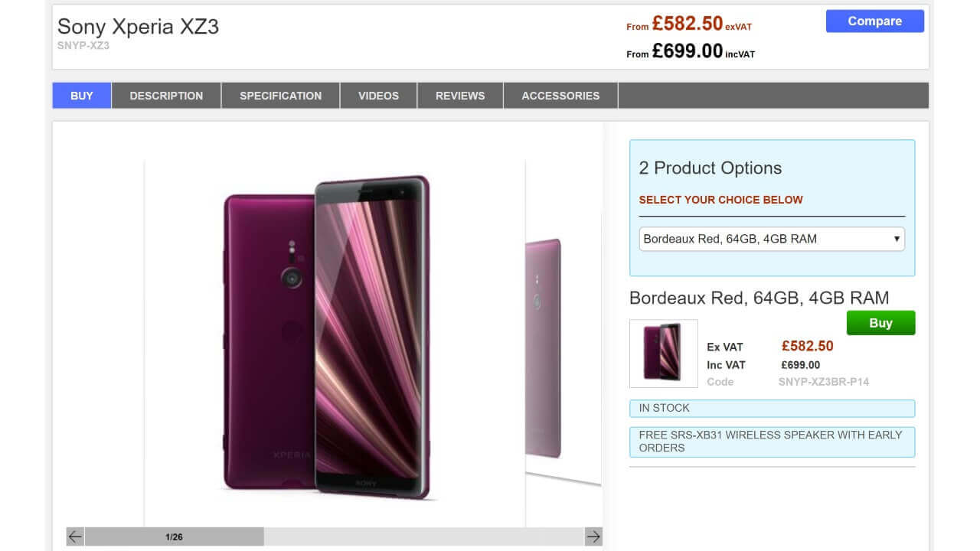980x551 pixels.
Task: Open the SPECIFICATION tab
Action: [280, 96]
